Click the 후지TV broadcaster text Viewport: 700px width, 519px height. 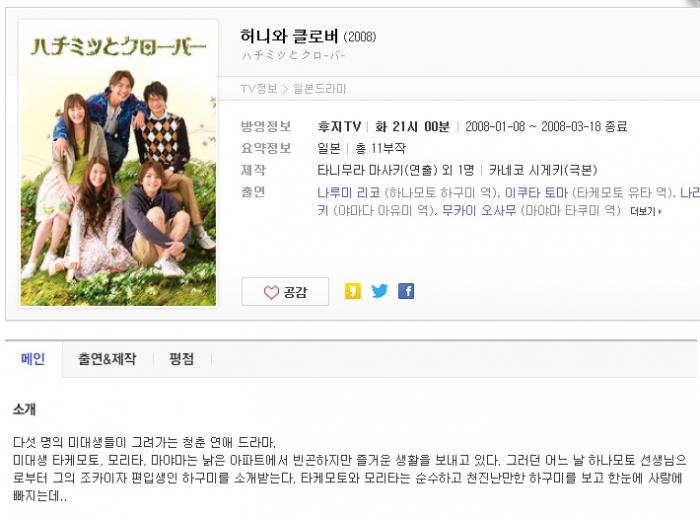(x=339, y=127)
